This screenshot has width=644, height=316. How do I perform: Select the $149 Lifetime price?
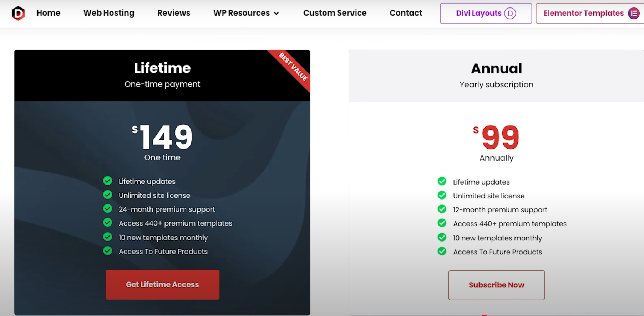point(162,137)
